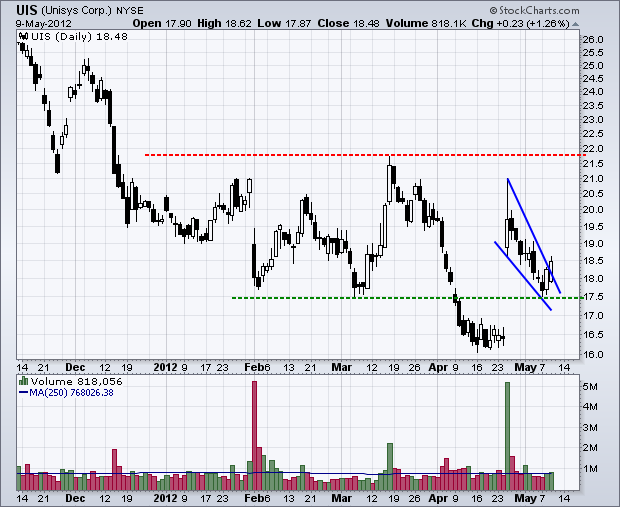Click the Chg +0.23 (+1.26%) value
The width and height of the screenshot is (620, 507).
tap(520, 23)
